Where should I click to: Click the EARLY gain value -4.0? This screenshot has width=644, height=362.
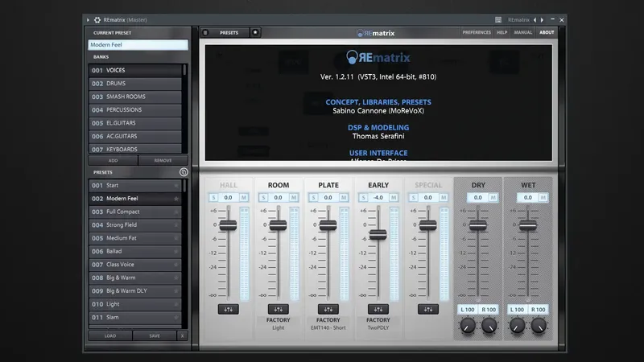click(x=378, y=197)
